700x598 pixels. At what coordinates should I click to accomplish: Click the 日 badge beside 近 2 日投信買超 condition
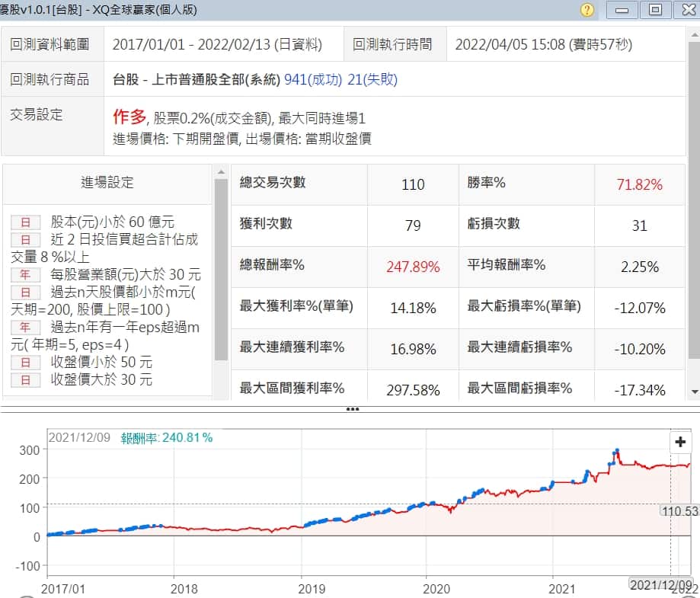[x=25, y=240]
